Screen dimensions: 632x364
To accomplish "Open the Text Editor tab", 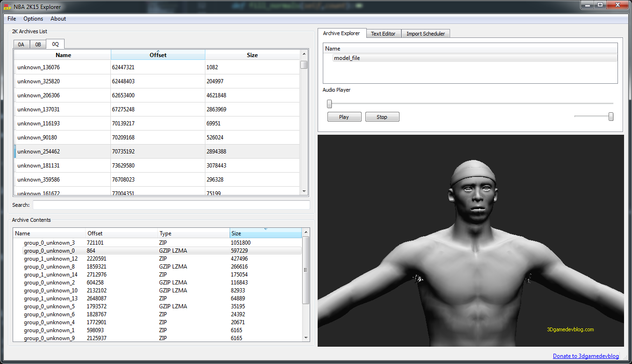I will 383,34.
